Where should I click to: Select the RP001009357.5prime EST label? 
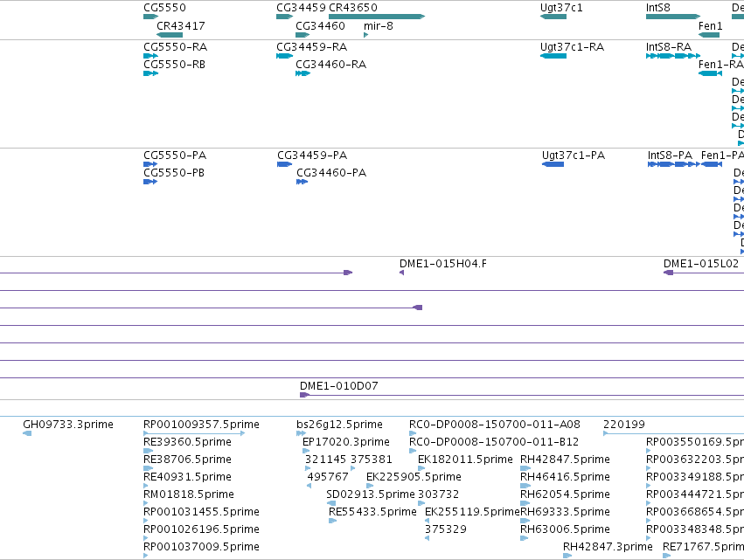coord(201,425)
